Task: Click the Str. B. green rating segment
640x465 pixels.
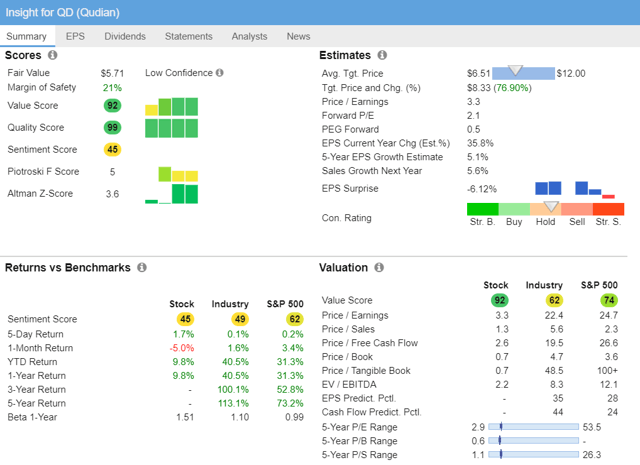Action: pos(482,209)
